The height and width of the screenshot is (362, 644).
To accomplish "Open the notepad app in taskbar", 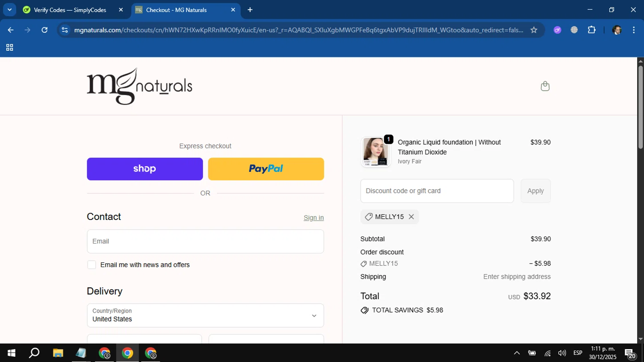I will point(81,353).
